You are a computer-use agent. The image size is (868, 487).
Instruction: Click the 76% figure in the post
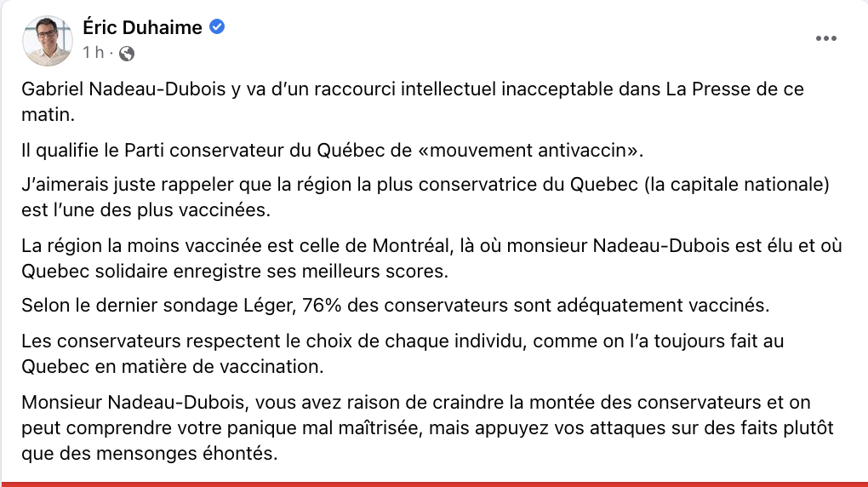tap(323, 306)
